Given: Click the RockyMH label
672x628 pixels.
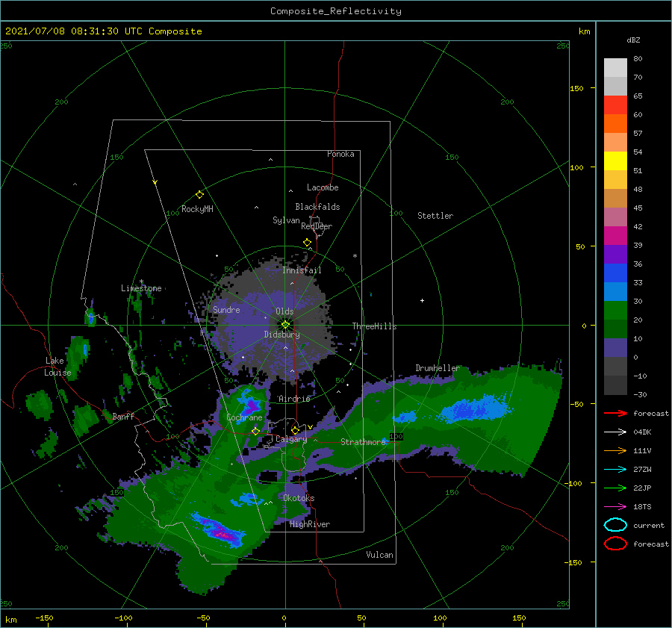Looking at the screenshot, I should [x=197, y=209].
